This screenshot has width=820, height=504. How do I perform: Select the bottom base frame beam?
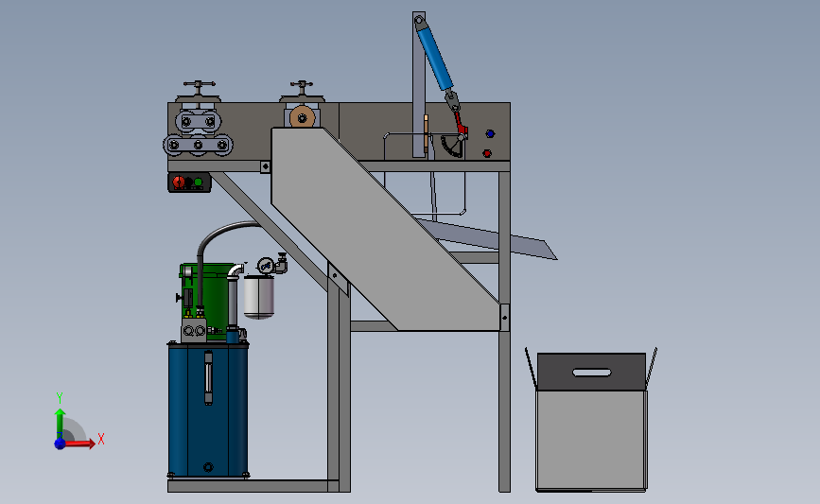253,486
